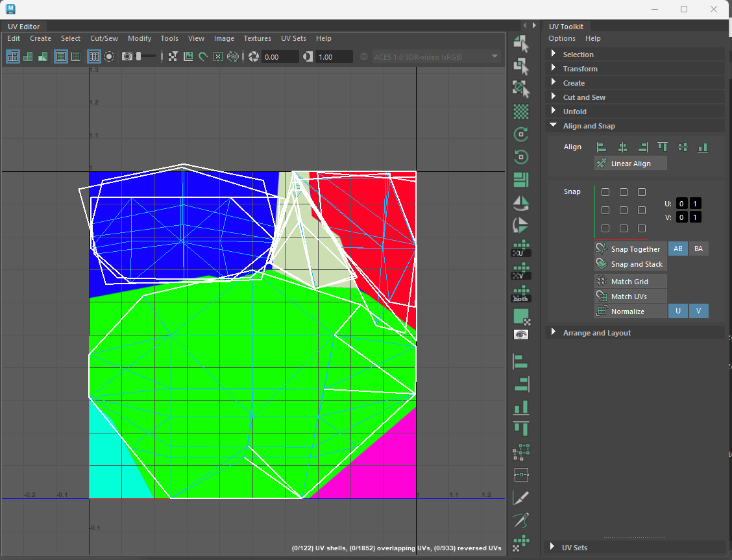The height and width of the screenshot is (560, 732).
Task: Toggle the AB snap direction button
Action: (677, 249)
